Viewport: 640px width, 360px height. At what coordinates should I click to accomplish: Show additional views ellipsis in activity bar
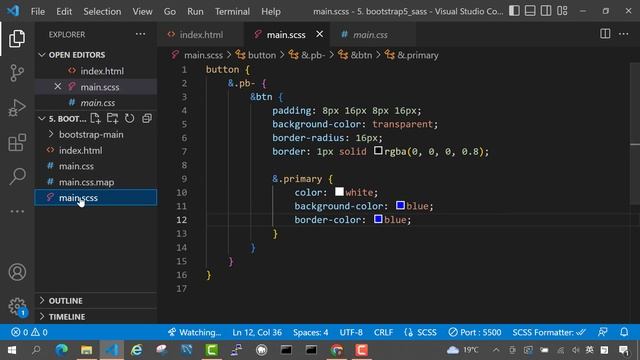[17, 211]
